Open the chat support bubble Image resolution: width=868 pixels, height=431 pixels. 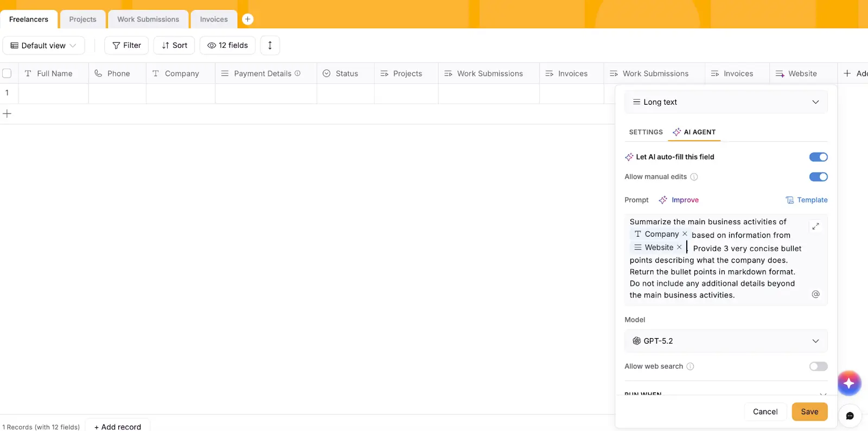pos(850,416)
